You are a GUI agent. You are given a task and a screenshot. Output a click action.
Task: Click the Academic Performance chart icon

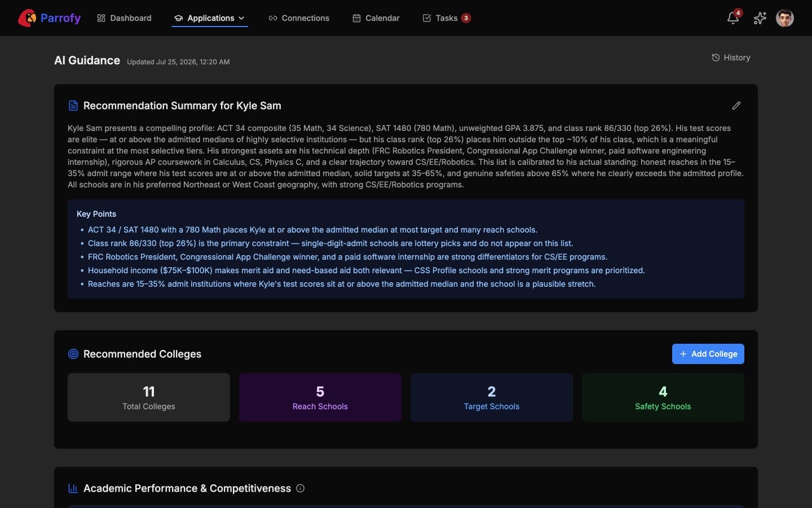click(x=73, y=488)
